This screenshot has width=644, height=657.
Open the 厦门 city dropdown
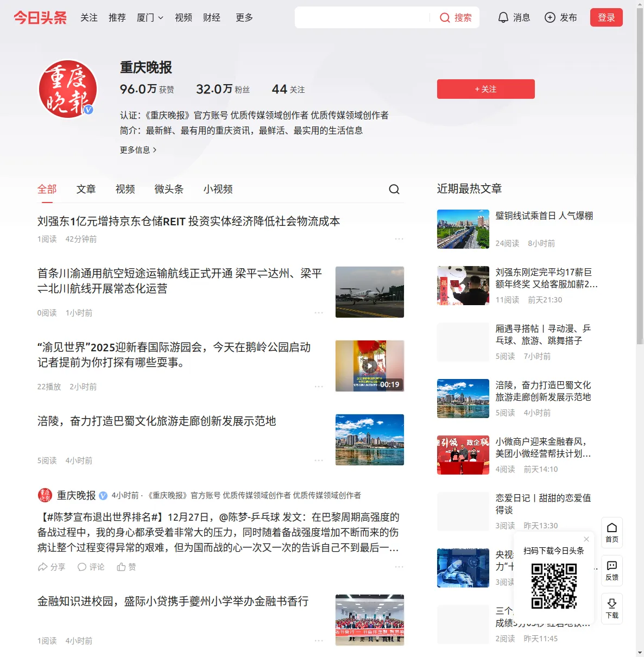(x=150, y=17)
